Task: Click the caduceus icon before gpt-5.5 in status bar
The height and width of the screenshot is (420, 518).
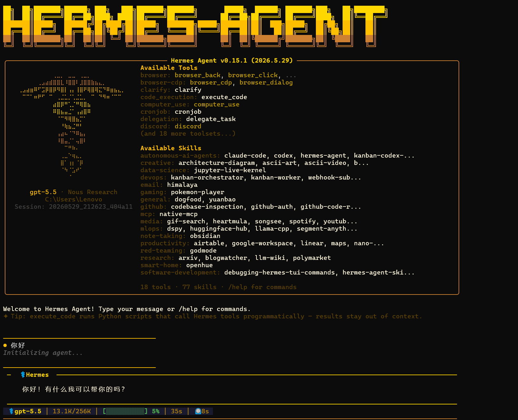Action: pos(11,411)
